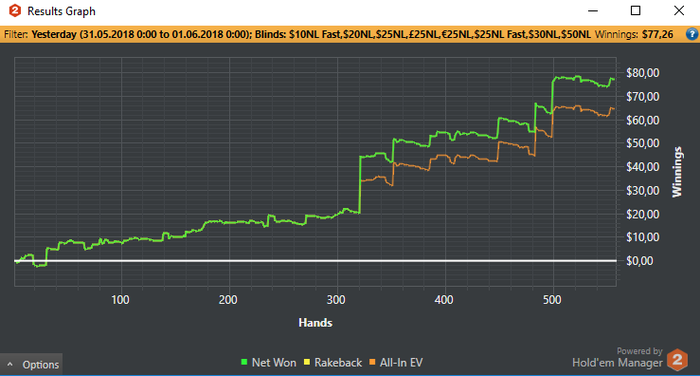
Task: Click the orange All-In EV color square
Action: pyautogui.click(x=372, y=362)
